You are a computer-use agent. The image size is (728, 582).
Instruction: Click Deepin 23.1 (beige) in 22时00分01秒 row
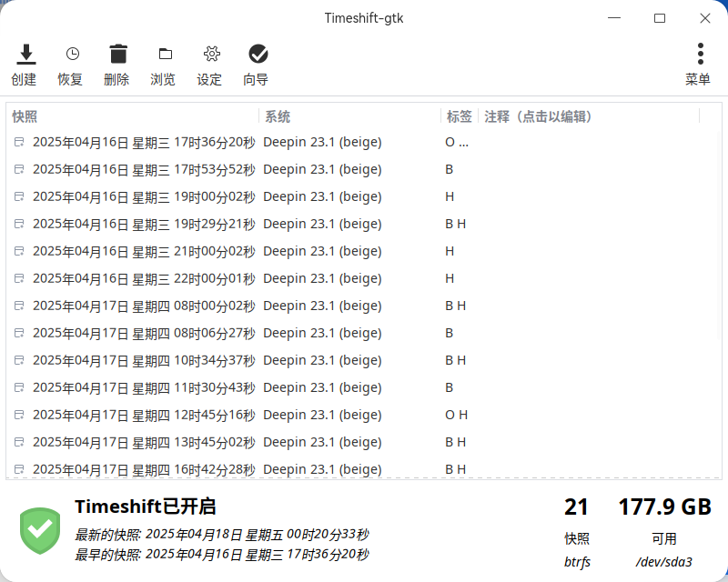point(322,278)
